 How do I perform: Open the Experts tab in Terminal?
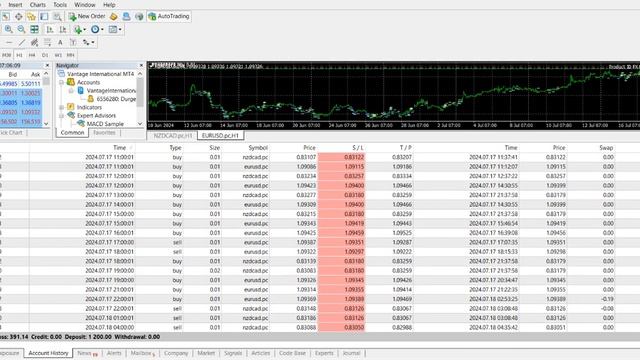click(324, 353)
